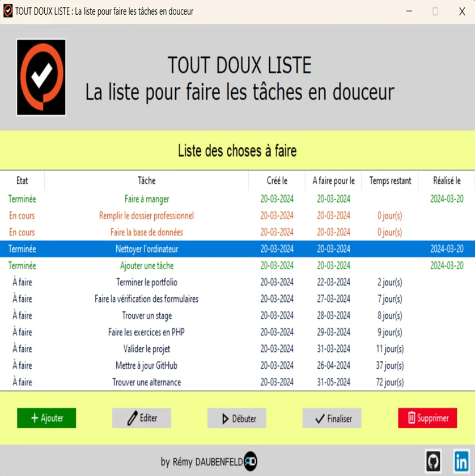Click the Etat column header
Screen dimensions: 475x476
(x=22, y=180)
